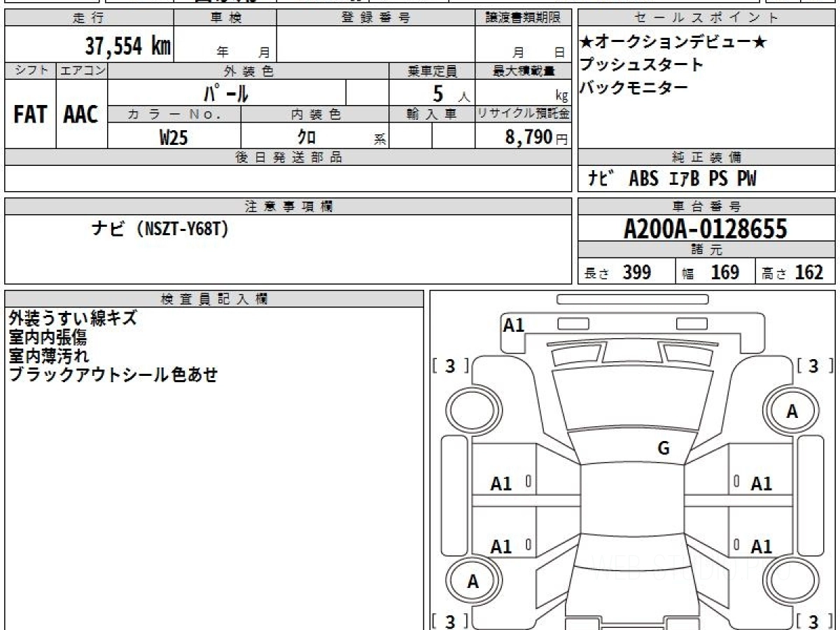Click the パール exterior color value
Viewport: 840px width, 630px height.
[x=226, y=93]
